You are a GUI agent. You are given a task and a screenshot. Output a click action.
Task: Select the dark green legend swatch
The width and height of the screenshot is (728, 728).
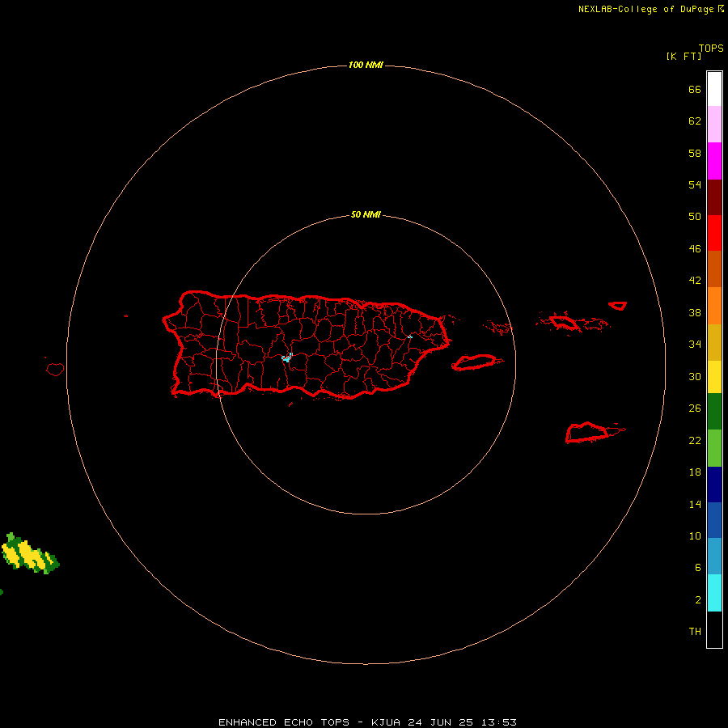pos(714,412)
